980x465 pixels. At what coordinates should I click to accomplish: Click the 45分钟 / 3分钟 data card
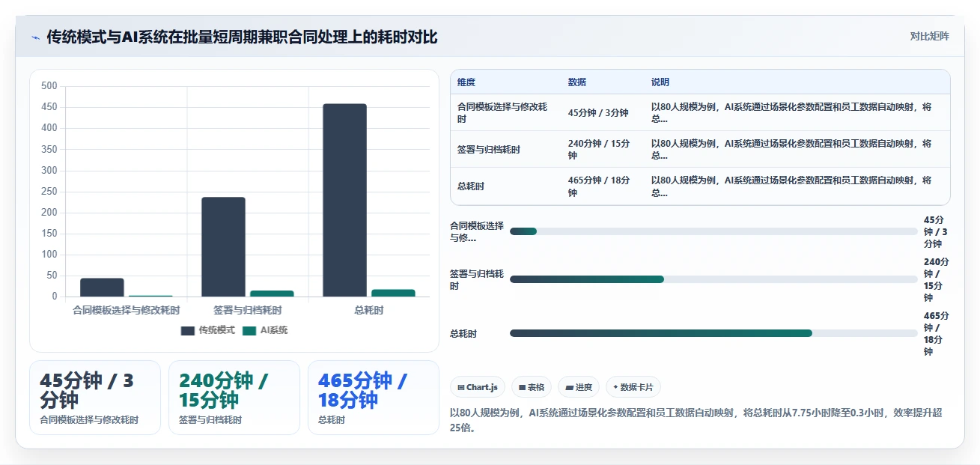pyautogui.click(x=95, y=398)
